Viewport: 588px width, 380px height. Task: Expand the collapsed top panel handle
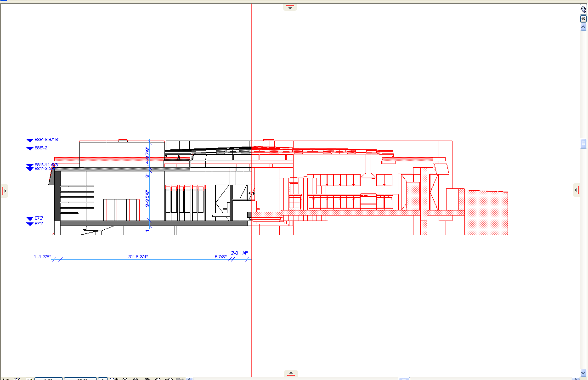[290, 7]
